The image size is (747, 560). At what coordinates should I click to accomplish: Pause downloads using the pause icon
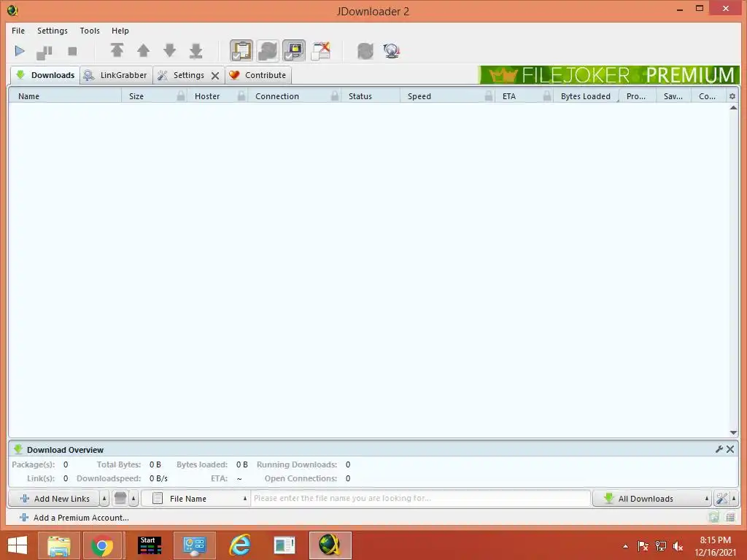(x=44, y=52)
